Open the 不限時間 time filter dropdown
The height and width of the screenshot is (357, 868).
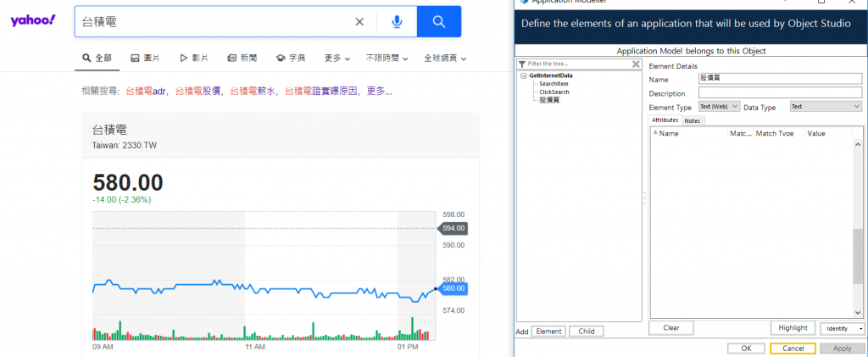pyautogui.click(x=387, y=59)
